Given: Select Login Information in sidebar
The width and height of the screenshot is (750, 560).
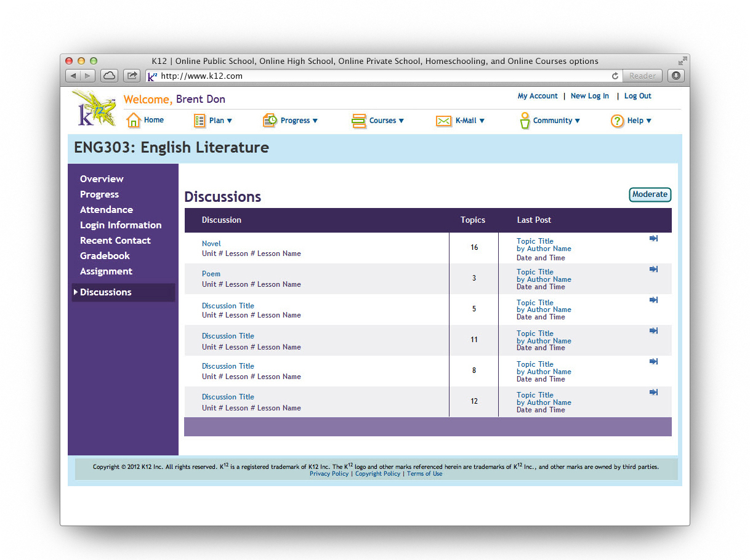Looking at the screenshot, I should click(x=121, y=225).
